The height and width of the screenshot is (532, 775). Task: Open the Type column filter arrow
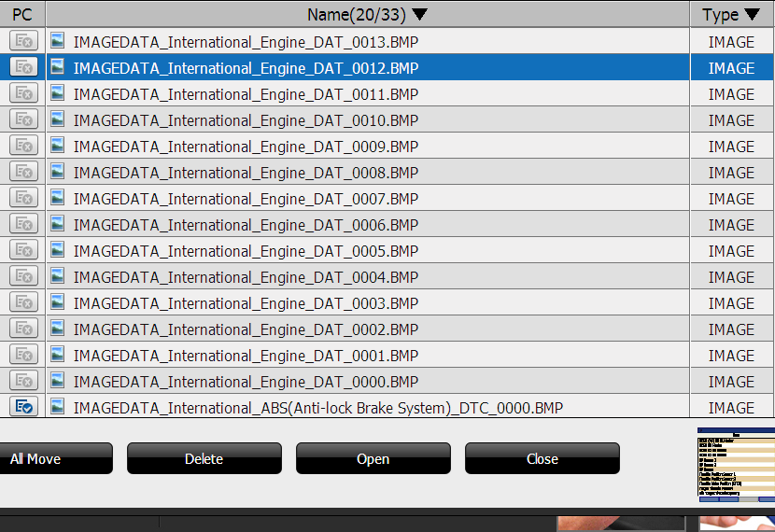pyautogui.click(x=752, y=15)
